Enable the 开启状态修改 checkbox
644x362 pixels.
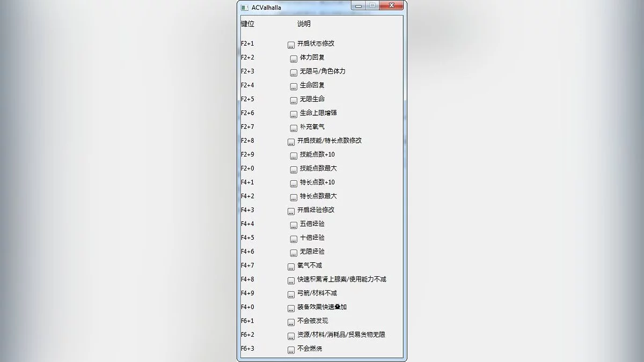click(x=291, y=45)
